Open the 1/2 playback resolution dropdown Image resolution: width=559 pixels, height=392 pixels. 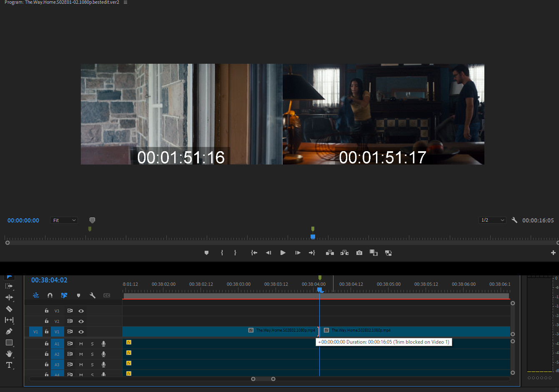493,220
